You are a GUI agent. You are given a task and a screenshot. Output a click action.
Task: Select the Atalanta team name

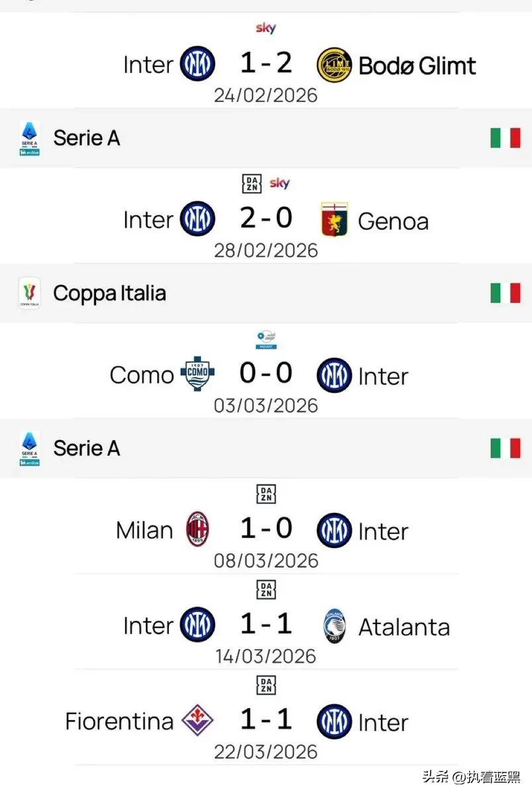[x=403, y=627]
